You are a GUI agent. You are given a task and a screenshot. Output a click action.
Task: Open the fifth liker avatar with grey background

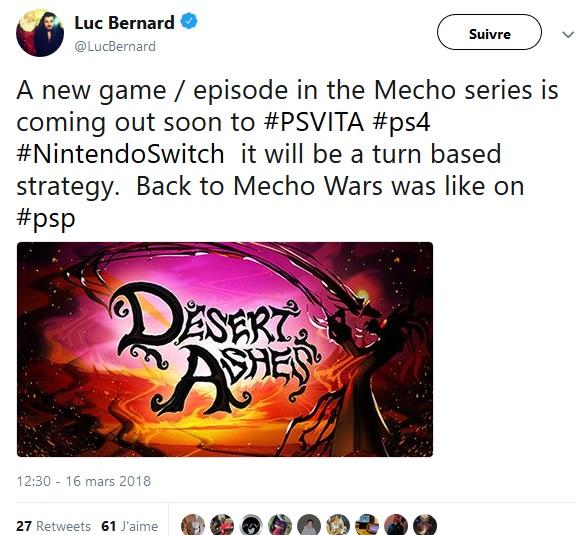(309, 525)
